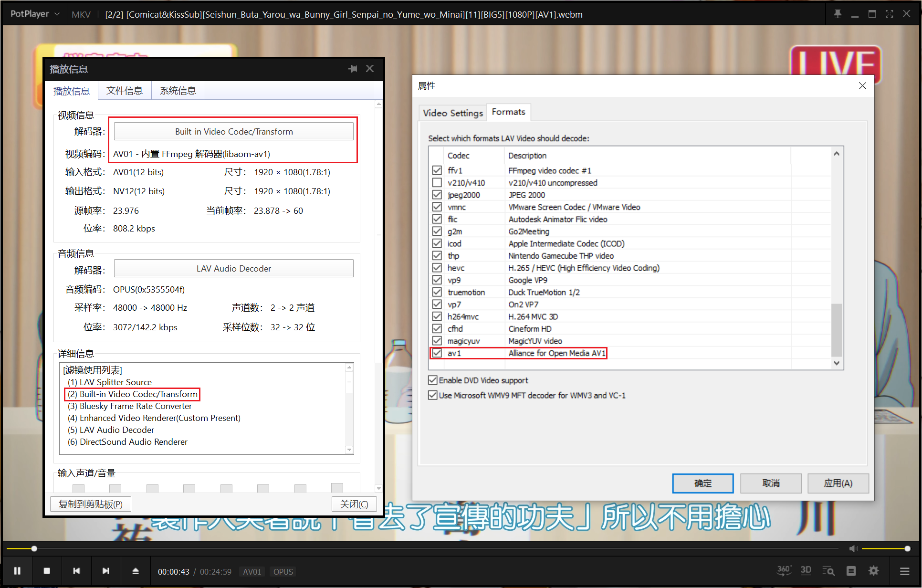Click the video seek bar
This screenshot has height=588, width=922.
(422, 548)
